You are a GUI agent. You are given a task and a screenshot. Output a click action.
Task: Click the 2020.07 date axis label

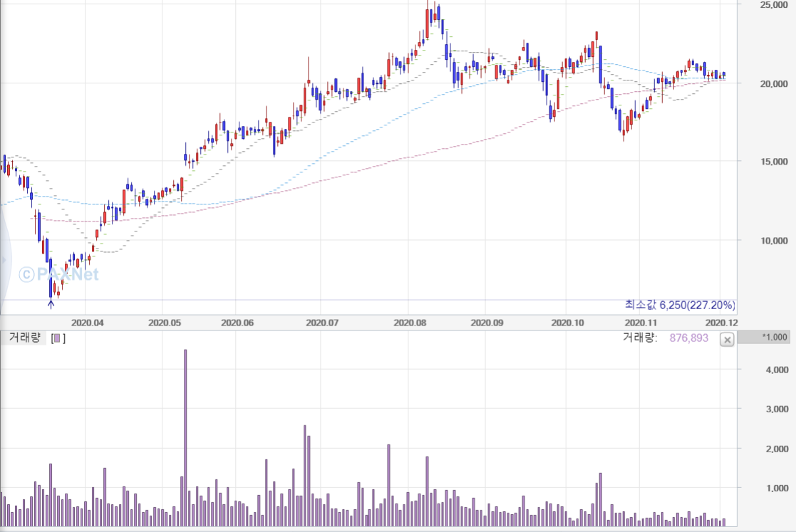coord(322,323)
